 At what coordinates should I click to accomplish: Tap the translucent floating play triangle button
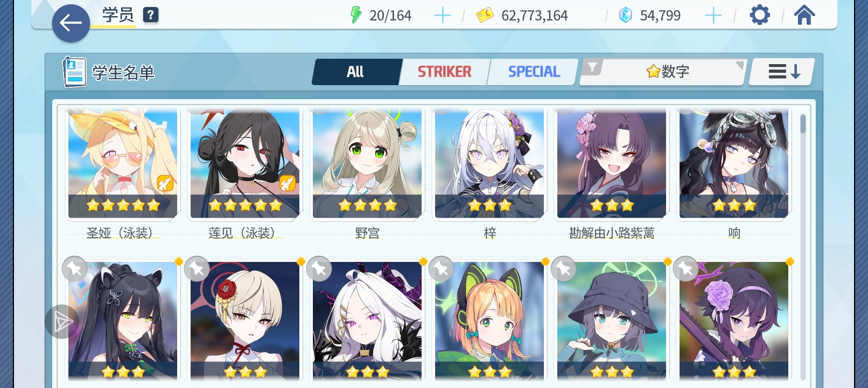[x=62, y=322]
